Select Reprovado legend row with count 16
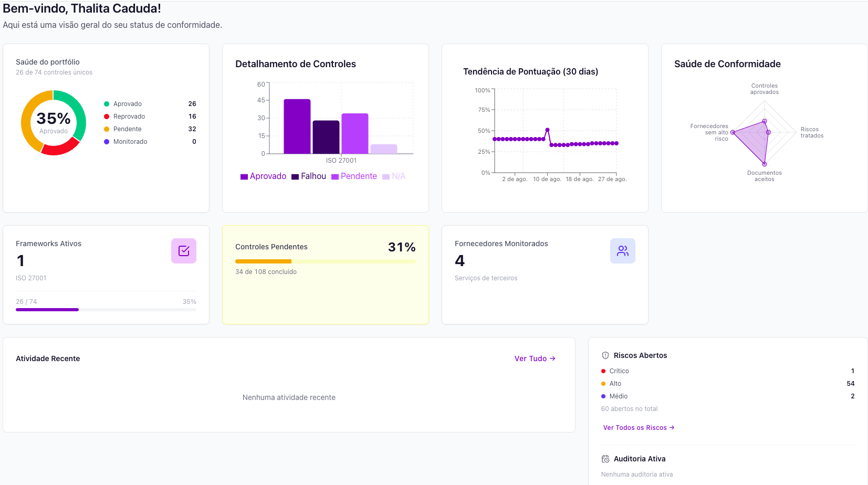Image resolution: width=868 pixels, height=485 pixels. pos(150,117)
